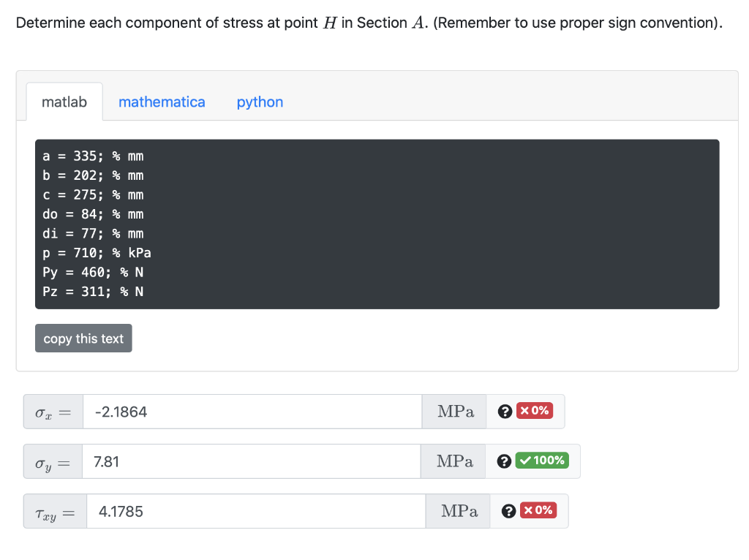749x560 pixels.
Task: Click the MPa unit label for tau xy
Action: pyautogui.click(x=459, y=511)
